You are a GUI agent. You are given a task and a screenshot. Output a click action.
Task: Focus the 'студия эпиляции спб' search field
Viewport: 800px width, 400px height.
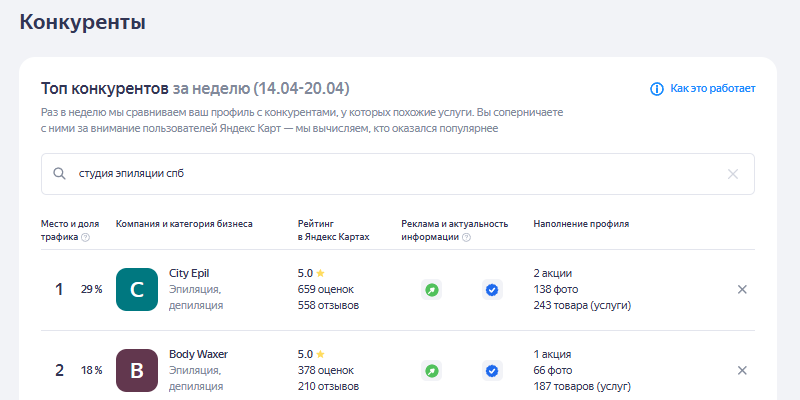[397, 174]
